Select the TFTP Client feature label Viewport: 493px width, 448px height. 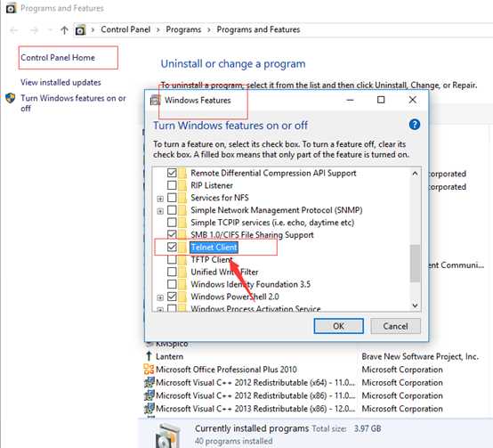tap(212, 259)
